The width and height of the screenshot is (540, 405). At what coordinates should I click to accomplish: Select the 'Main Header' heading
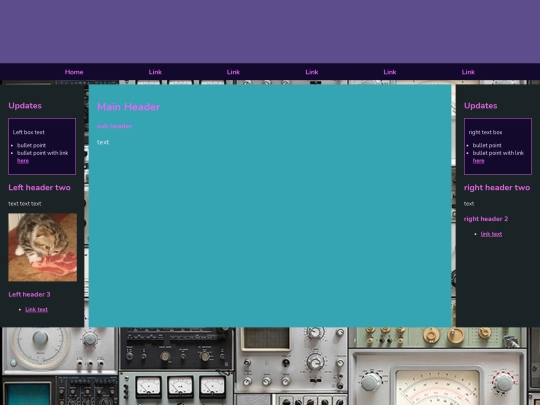pyautogui.click(x=128, y=107)
